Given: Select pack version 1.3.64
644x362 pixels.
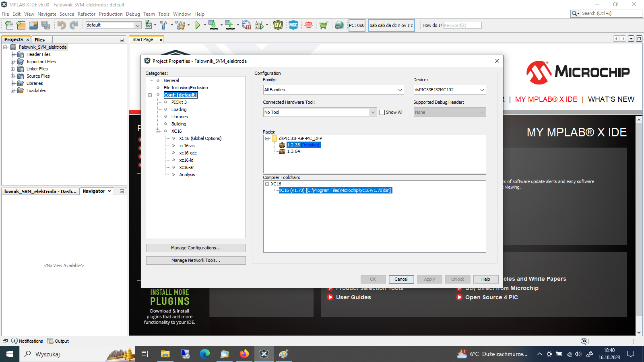Looking at the screenshot, I should [293, 151].
